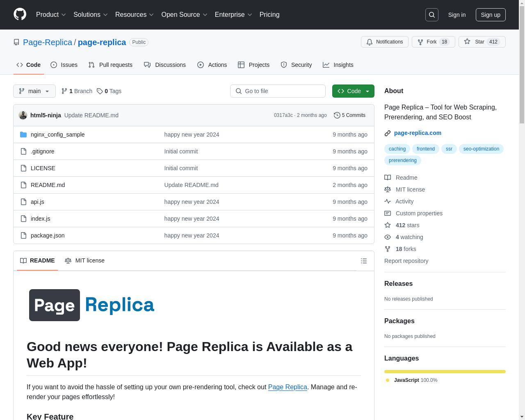Open the index.js file
The width and height of the screenshot is (525, 420).
40,219
